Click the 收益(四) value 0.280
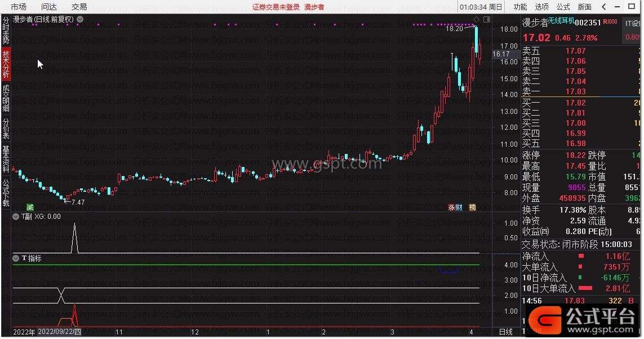Screen dimensions: 644x339 tap(576, 232)
